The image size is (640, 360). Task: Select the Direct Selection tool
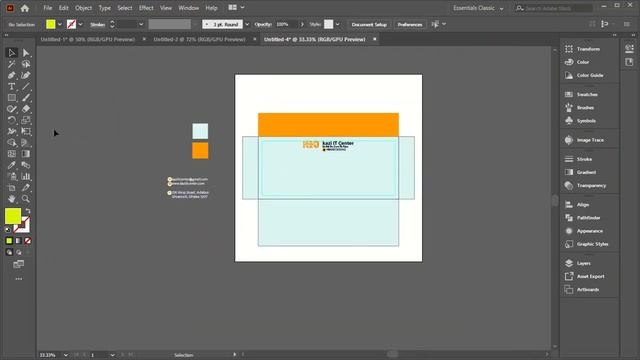tap(26, 53)
